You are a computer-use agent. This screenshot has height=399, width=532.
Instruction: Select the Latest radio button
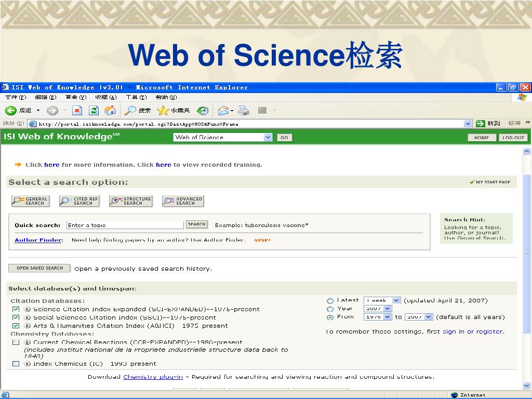pyautogui.click(x=330, y=301)
